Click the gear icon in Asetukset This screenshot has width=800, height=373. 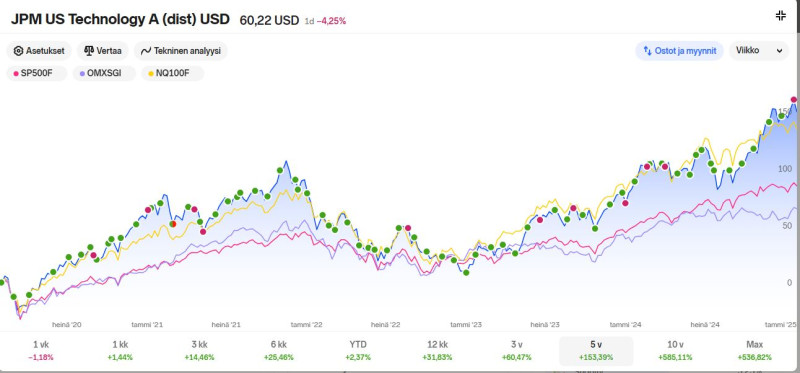[x=18, y=51]
